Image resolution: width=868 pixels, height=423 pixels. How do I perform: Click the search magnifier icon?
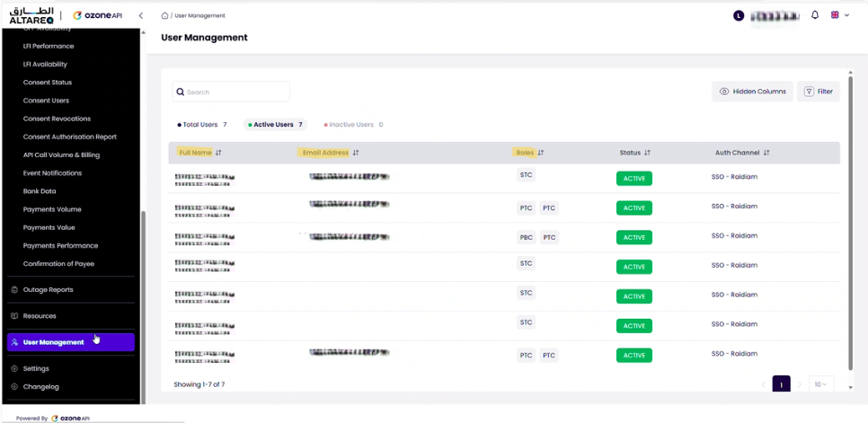(180, 92)
